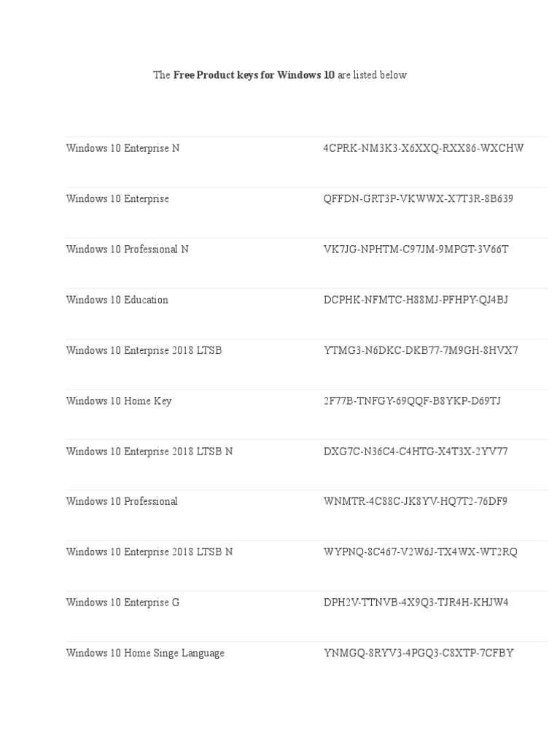560x747 pixels.
Task: Select the key starting with 4CPRK
Action: point(423,148)
